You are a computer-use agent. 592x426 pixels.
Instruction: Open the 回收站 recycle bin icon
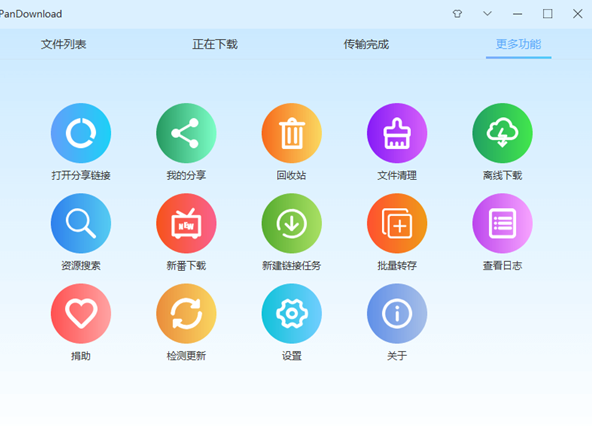[x=291, y=133]
